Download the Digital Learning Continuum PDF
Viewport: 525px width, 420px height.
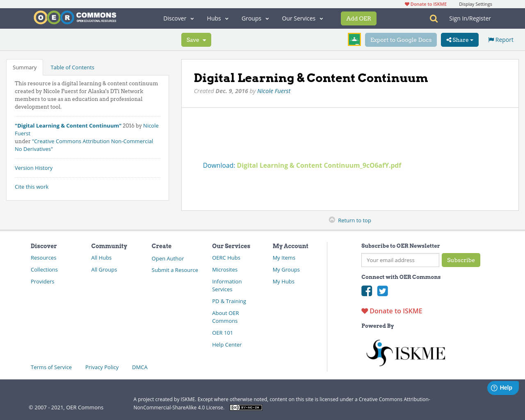319,165
